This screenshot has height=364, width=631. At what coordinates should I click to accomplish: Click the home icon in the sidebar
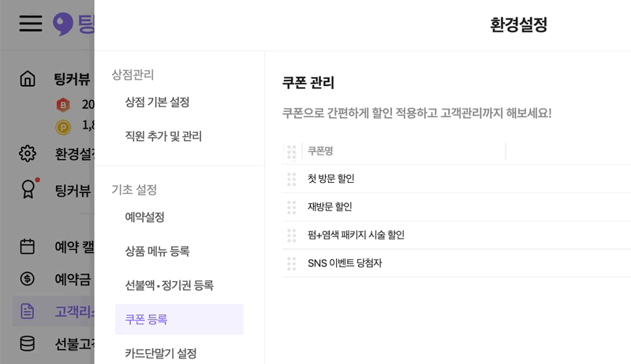tap(28, 79)
